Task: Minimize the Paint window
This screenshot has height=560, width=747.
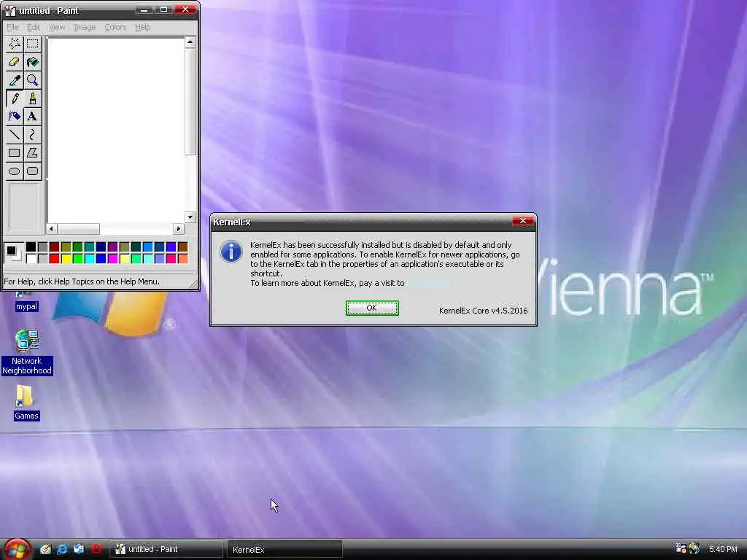Action: click(x=144, y=9)
